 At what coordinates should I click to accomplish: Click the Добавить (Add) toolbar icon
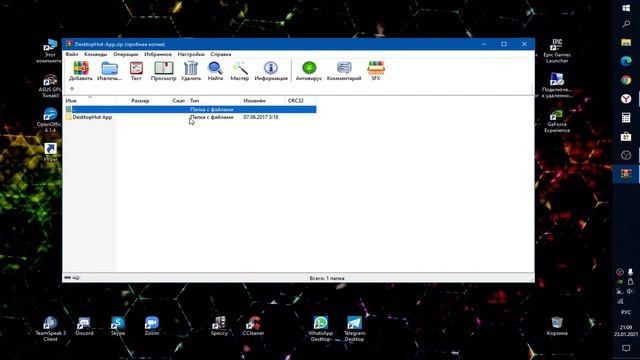coord(81,71)
